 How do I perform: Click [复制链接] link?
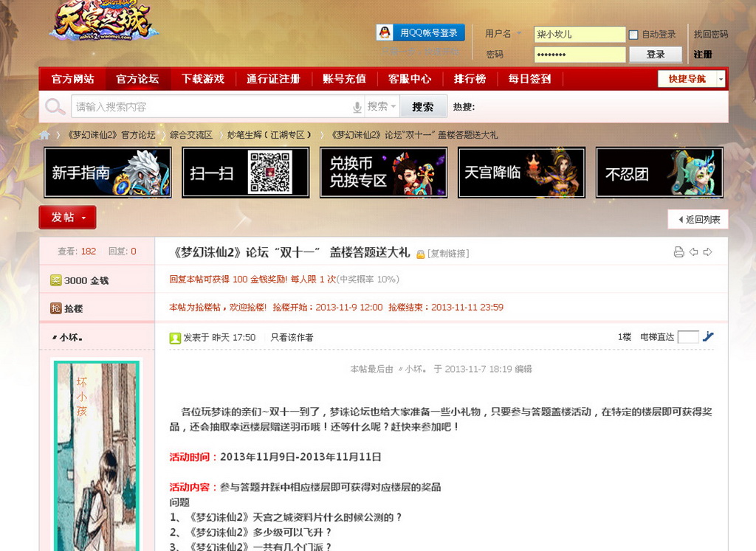point(448,254)
